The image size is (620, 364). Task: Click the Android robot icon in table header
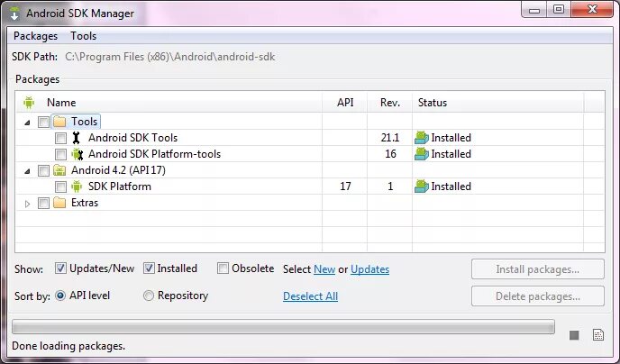click(29, 103)
